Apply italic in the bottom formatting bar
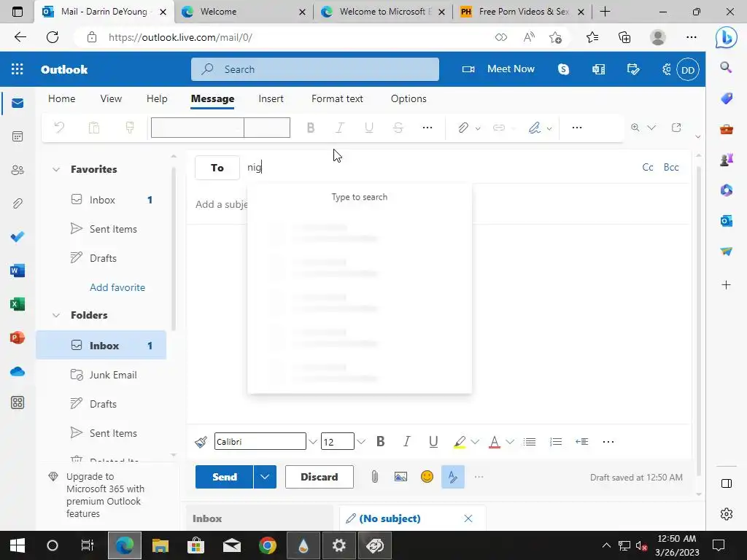Viewport: 747px width, 560px height. (406, 442)
